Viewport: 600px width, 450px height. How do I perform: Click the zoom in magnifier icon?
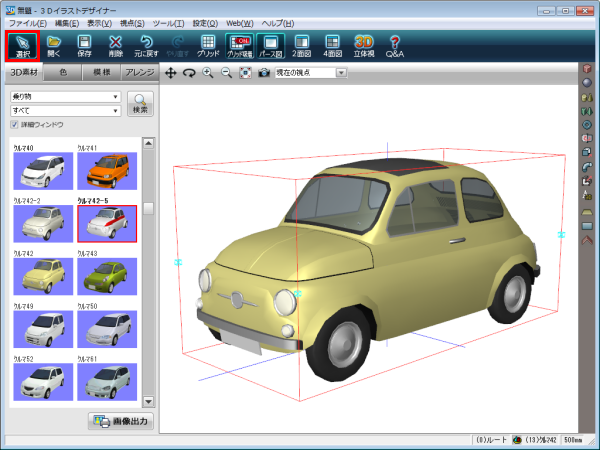[207, 73]
